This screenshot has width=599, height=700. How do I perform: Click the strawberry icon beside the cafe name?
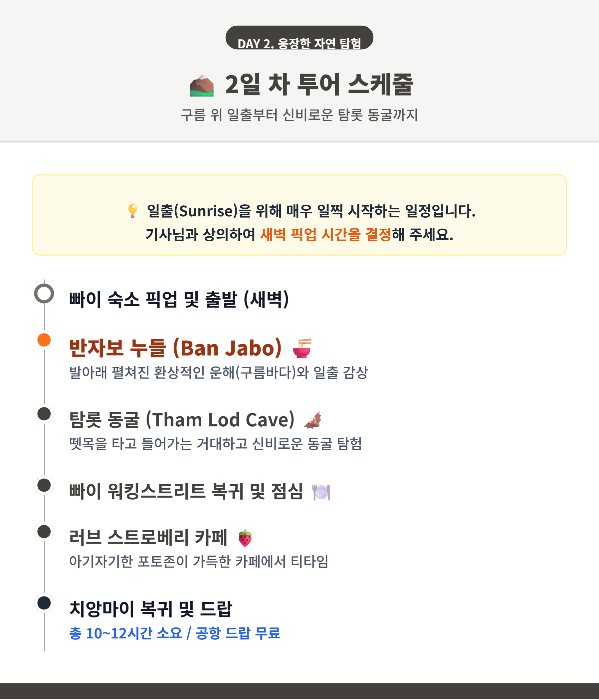pyautogui.click(x=245, y=538)
